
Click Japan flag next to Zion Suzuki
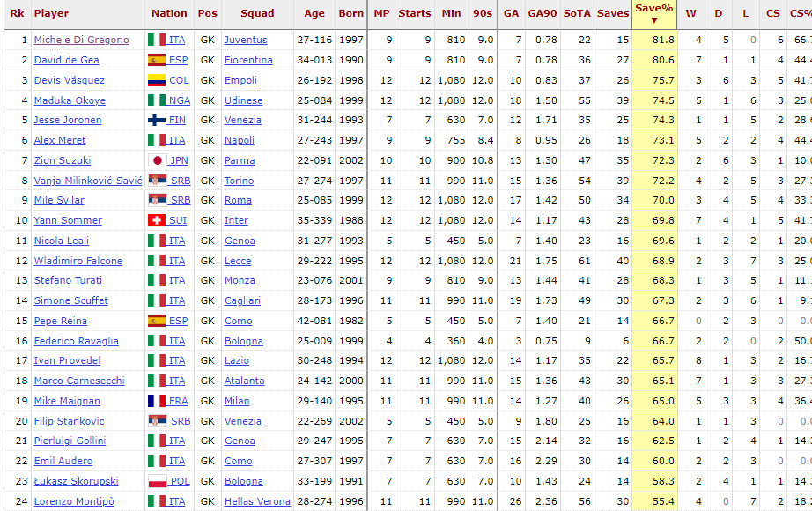point(156,161)
